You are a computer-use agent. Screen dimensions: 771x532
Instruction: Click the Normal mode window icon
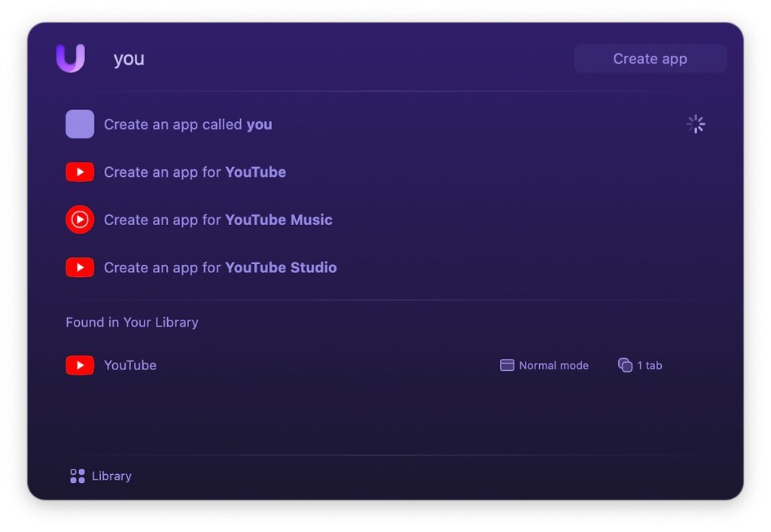(507, 366)
